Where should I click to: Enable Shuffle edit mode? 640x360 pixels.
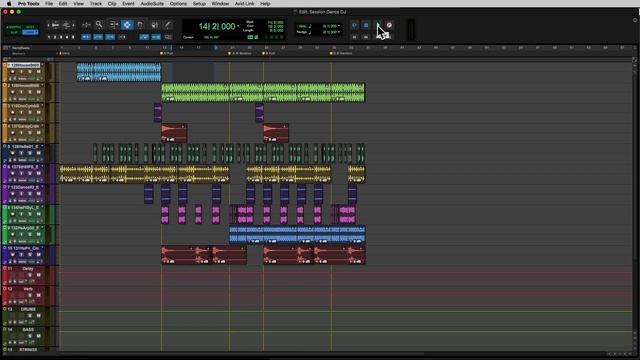(14, 27)
